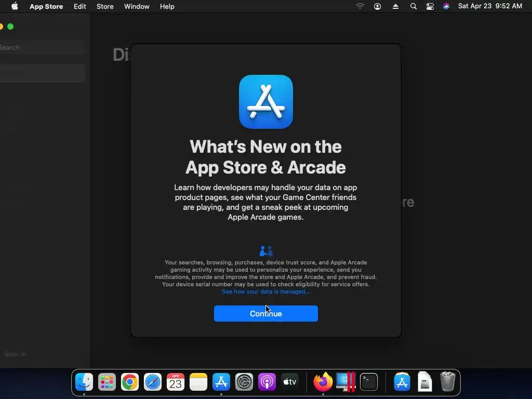Open Podcasts from the Dock
Screen dimensions: 532x399
[x=267, y=382]
